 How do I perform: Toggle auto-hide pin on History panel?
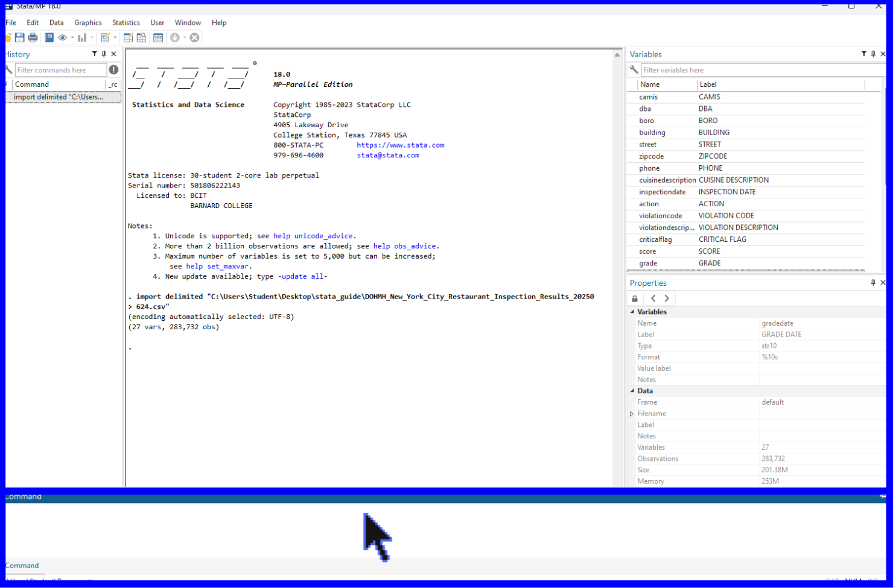[104, 54]
